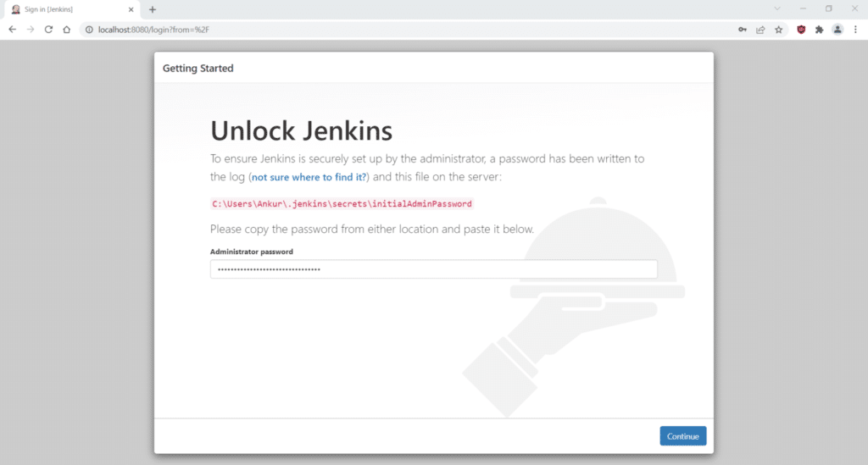This screenshot has height=465, width=868.
Task: Expand the tab search chevron
Action: click(x=777, y=8)
